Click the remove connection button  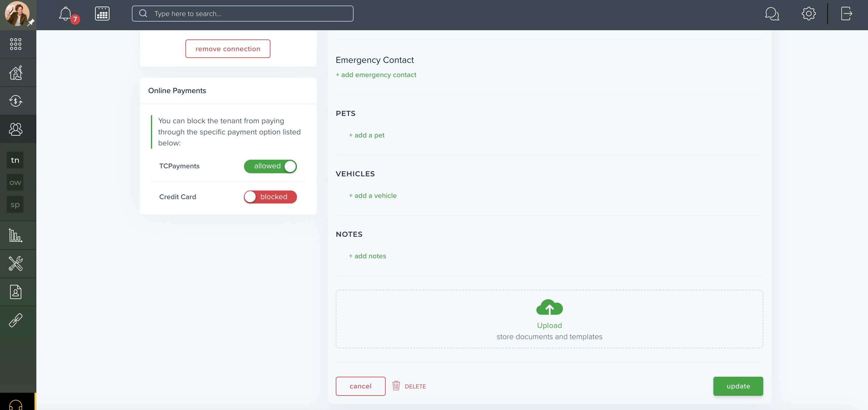(x=228, y=49)
